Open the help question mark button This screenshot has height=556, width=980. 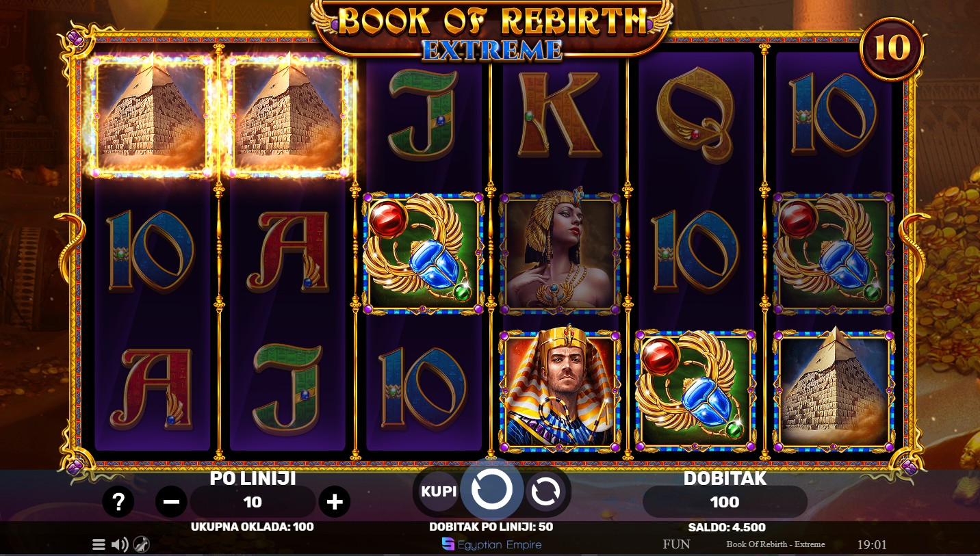click(x=118, y=503)
